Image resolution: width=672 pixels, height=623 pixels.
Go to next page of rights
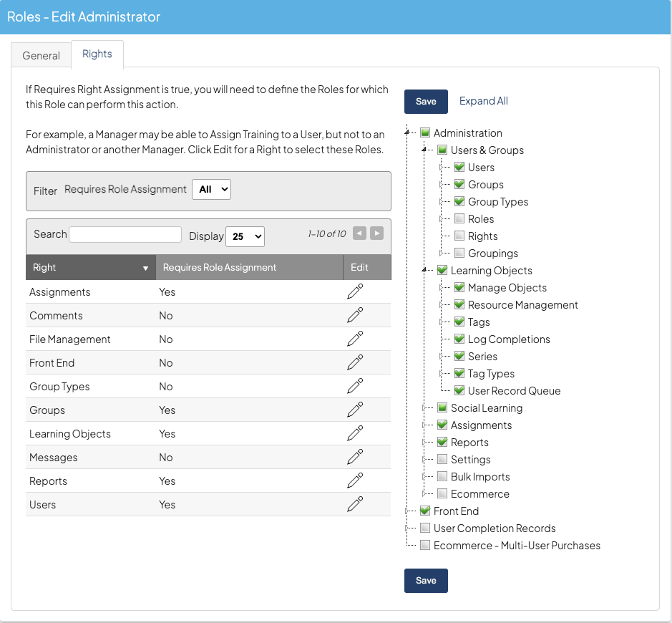pos(376,233)
